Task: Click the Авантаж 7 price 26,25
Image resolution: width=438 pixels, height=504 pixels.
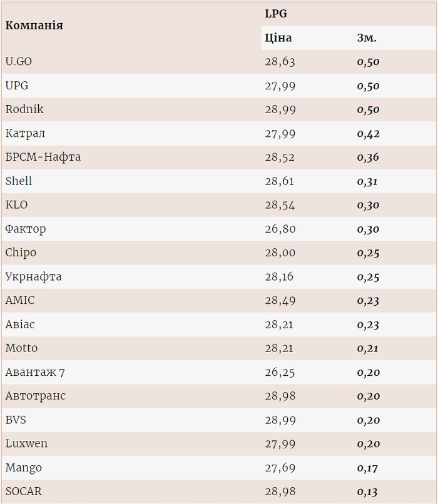Action: 280,372
